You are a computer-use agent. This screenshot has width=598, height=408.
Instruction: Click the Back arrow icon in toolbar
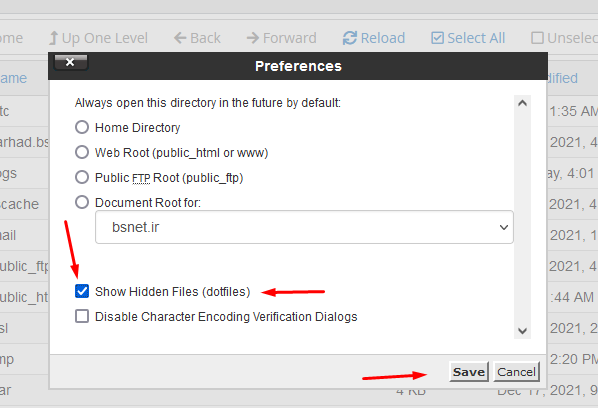[x=180, y=38]
